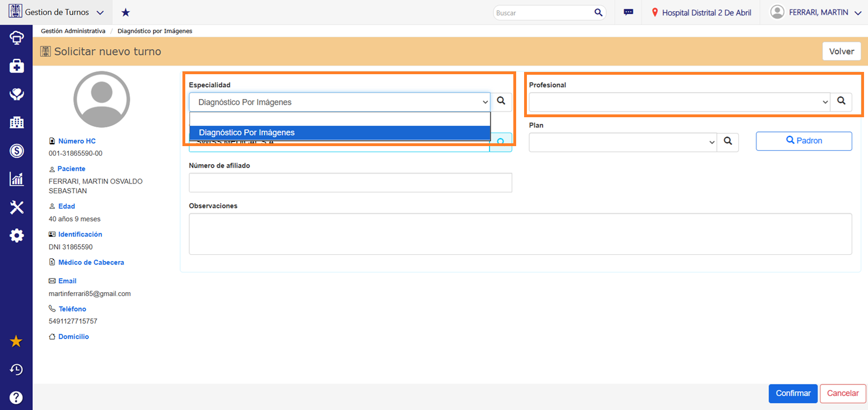Image resolution: width=868 pixels, height=410 pixels.
Task: Click the Confirmar button
Action: pyautogui.click(x=793, y=393)
